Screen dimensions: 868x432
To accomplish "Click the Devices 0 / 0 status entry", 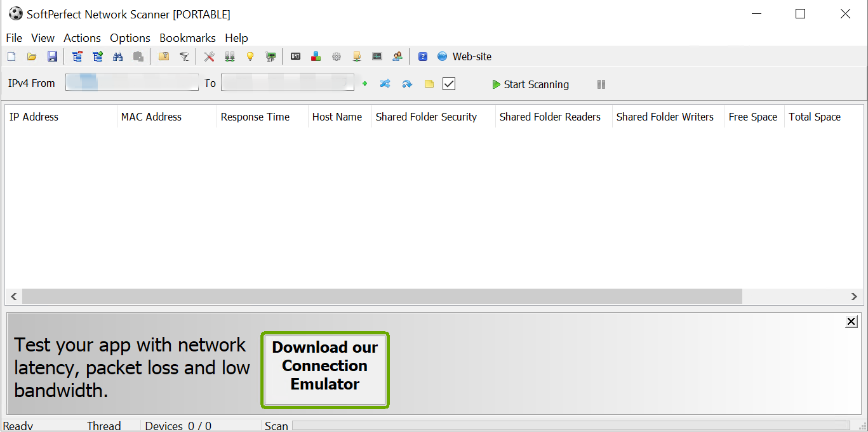I will [x=178, y=426].
